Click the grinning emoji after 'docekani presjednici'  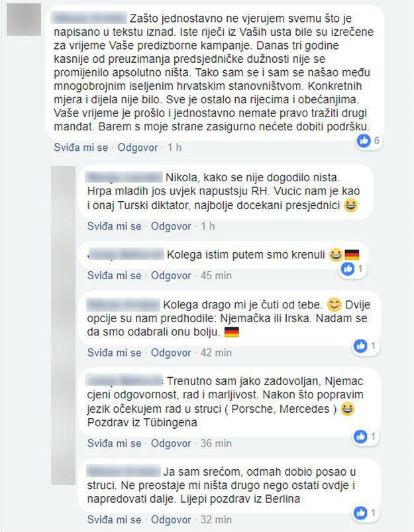click(350, 205)
